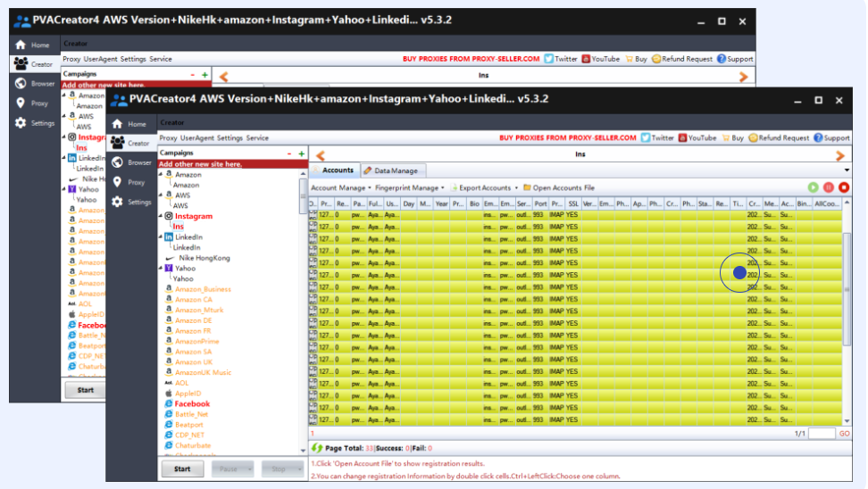Open Home in the back window sidebar

(x=33, y=45)
